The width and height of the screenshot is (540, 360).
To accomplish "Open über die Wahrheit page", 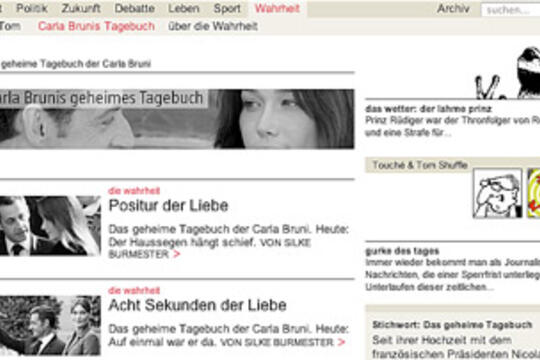I will click(213, 26).
